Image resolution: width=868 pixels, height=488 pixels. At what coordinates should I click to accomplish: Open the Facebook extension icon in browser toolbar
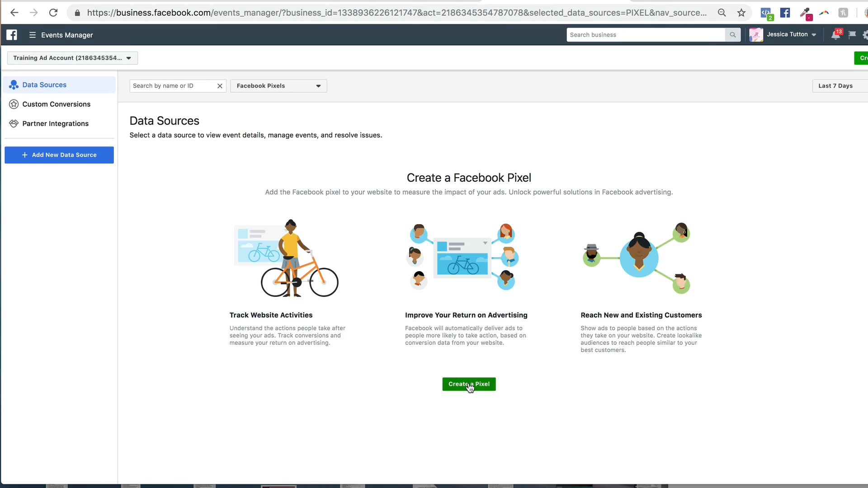point(785,13)
